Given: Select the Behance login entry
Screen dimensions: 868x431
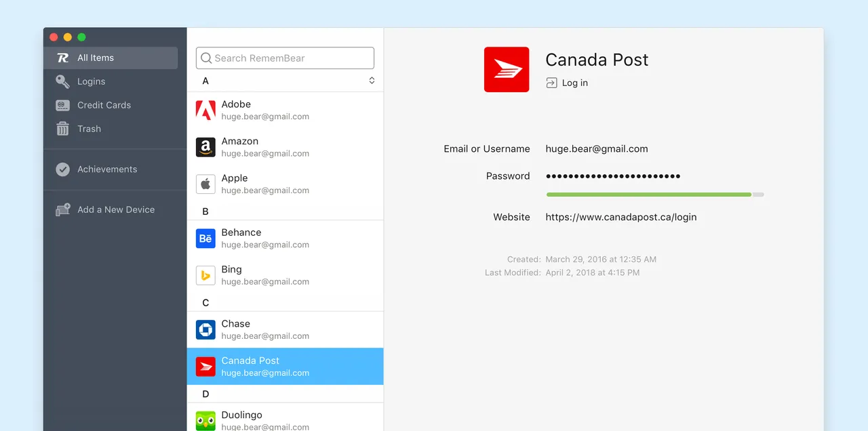Looking at the screenshot, I should click(285, 238).
